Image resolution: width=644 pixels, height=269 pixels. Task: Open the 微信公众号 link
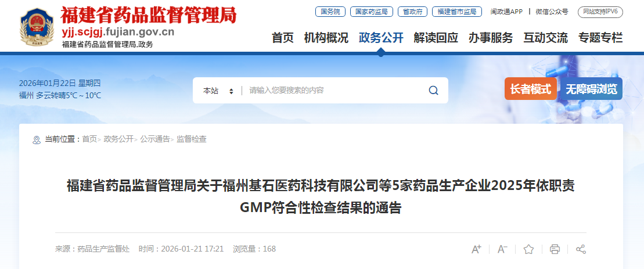(552, 12)
